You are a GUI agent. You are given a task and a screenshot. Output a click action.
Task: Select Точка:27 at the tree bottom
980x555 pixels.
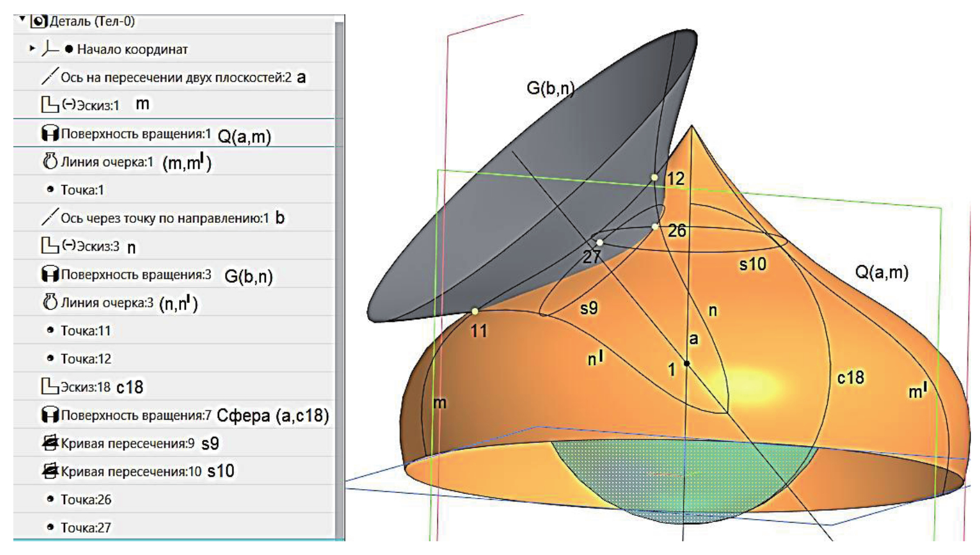pos(86,528)
